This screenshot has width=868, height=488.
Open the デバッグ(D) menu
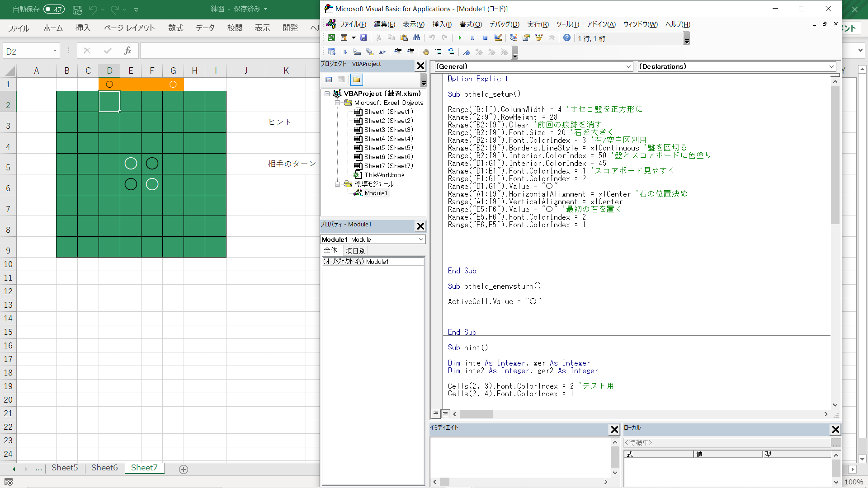tap(504, 24)
